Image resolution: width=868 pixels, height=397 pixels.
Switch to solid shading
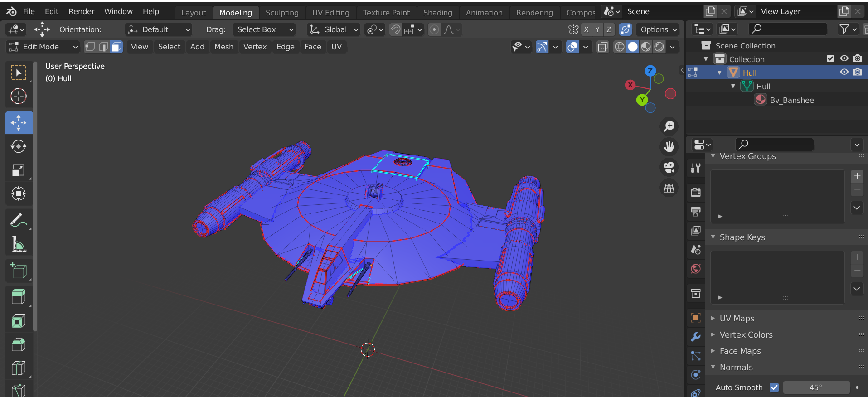coord(633,47)
